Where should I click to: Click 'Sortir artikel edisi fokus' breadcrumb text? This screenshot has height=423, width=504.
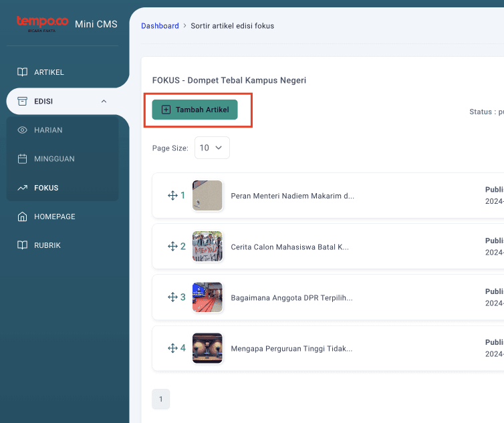pos(233,25)
